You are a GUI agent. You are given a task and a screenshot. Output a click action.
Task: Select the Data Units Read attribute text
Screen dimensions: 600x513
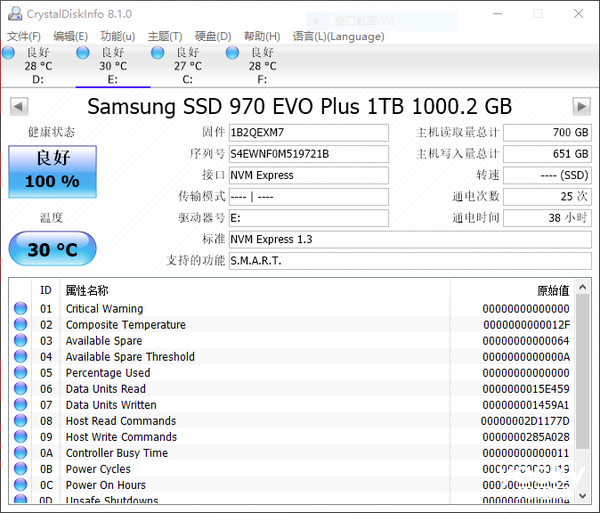point(106,389)
